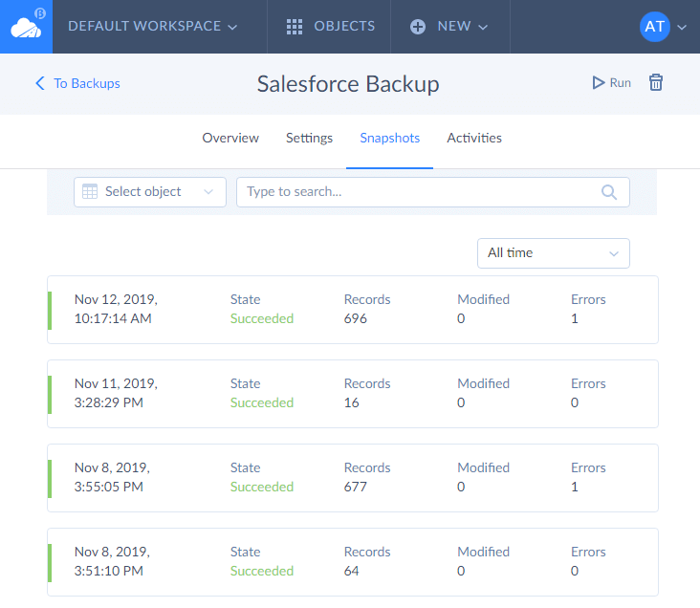700x608 pixels.
Task: Run the Salesforce Backup
Action: coord(611,83)
